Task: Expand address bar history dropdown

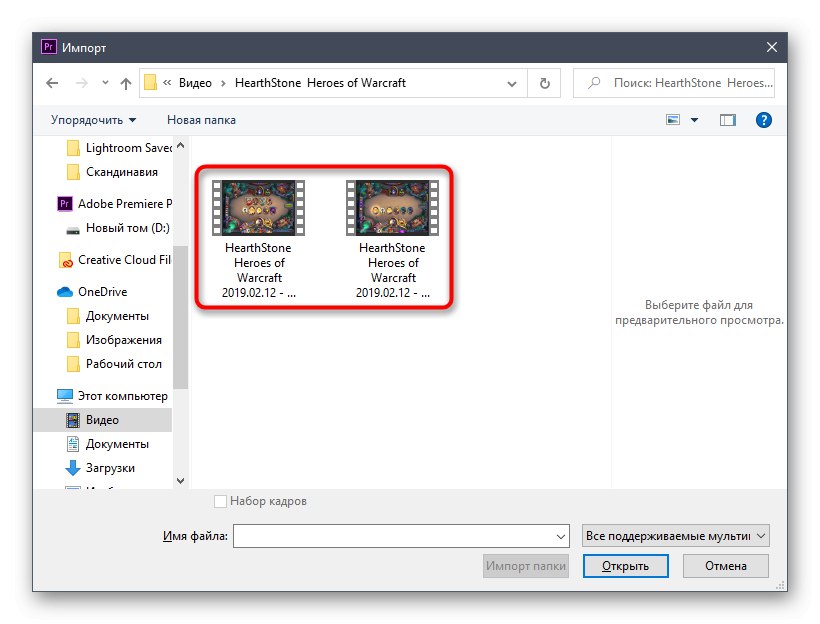Action: pyautogui.click(x=511, y=83)
